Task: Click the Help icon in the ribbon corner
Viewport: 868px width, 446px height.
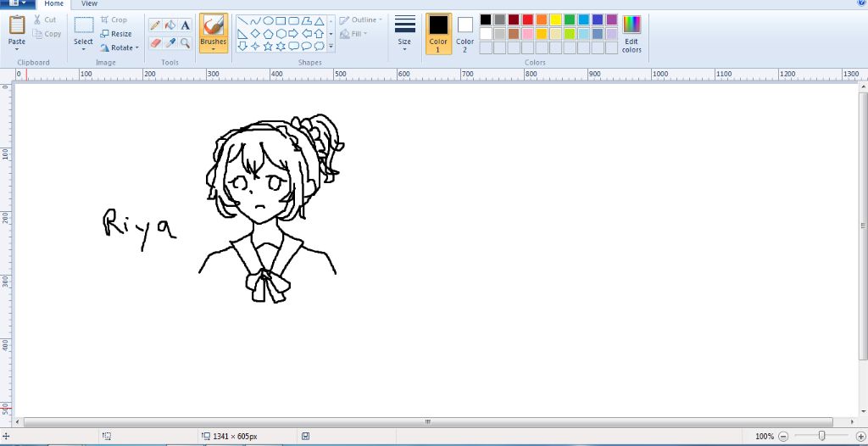Action: click(861, 3)
